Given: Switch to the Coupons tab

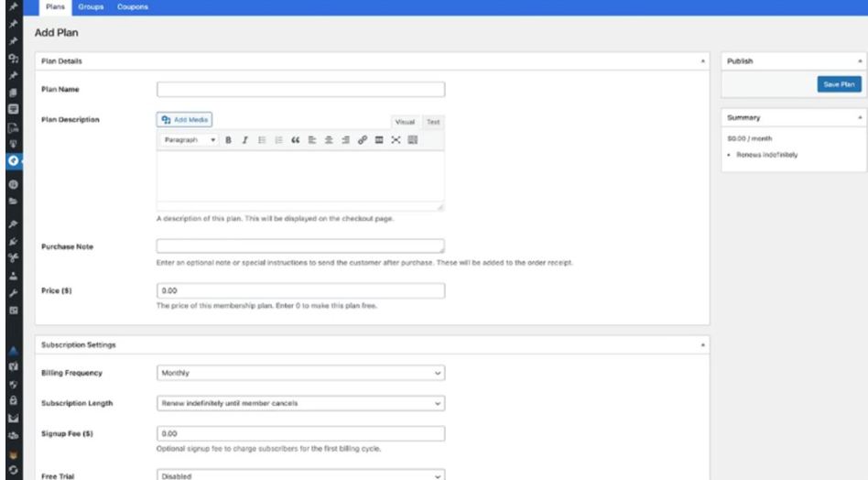Looking at the screenshot, I should click(x=133, y=7).
